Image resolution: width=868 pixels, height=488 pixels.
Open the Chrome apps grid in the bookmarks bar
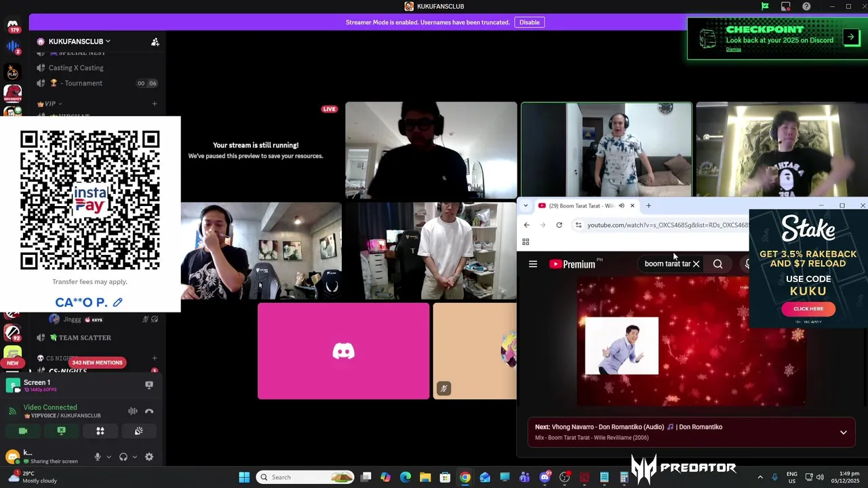(x=526, y=242)
